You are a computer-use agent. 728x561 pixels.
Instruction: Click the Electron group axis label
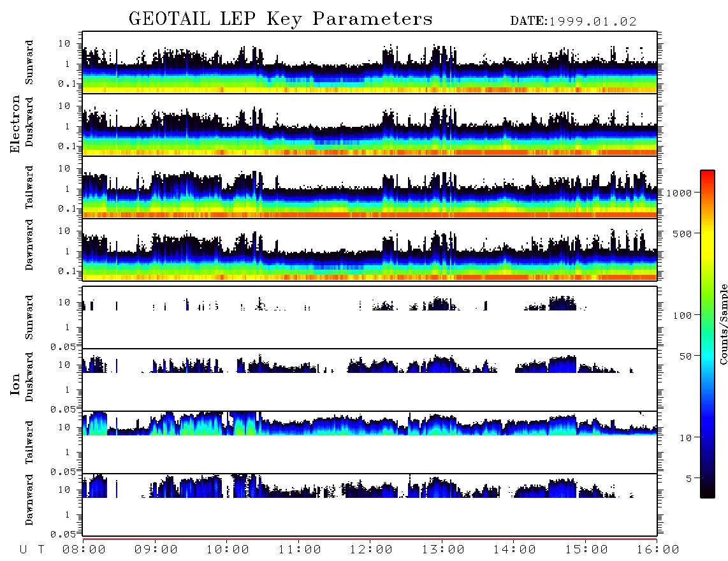point(15,124)
